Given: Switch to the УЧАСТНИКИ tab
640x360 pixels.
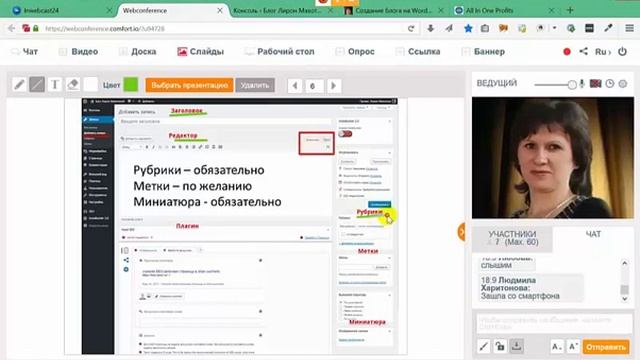Looking at the screenshot, I should (x=512, y=238).
